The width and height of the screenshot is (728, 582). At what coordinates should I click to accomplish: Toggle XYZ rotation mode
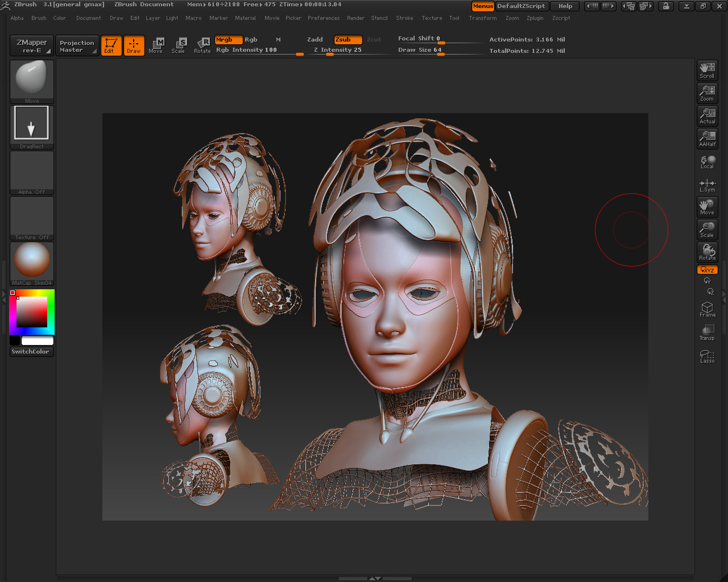pos(707,270)
